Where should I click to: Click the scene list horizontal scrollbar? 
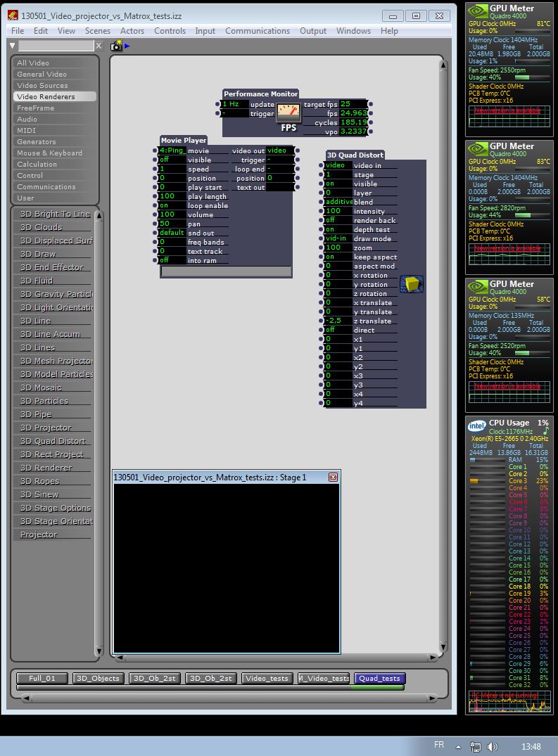pos(229,698)
